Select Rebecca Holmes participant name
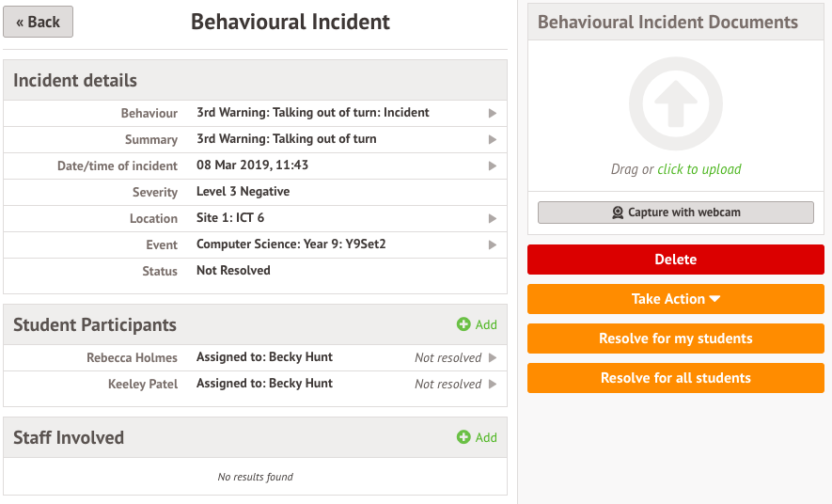The width and height of the screenshot is (832, 504). [132, 357]
